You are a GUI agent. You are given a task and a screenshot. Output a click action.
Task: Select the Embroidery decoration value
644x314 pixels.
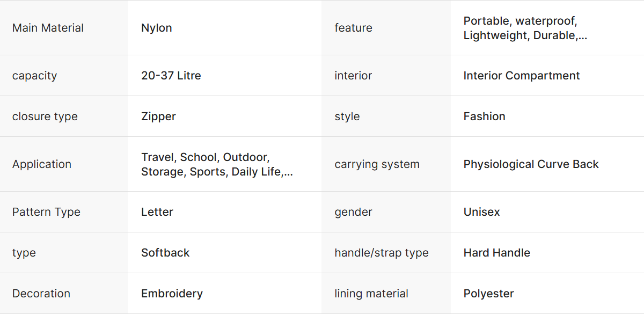(x=172, y=294)
